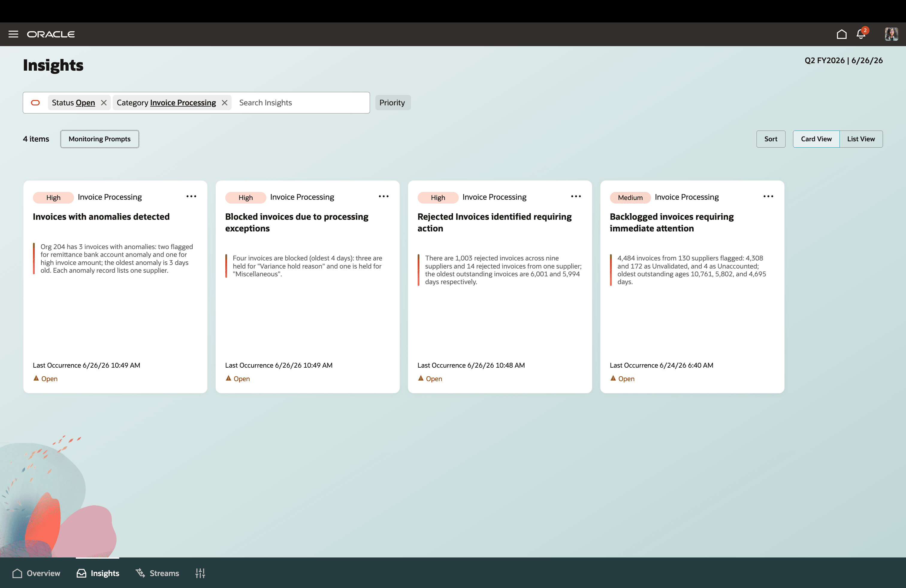Focus the Search Insights field
The image size is (906, 588).
click(x=301, y=103)
